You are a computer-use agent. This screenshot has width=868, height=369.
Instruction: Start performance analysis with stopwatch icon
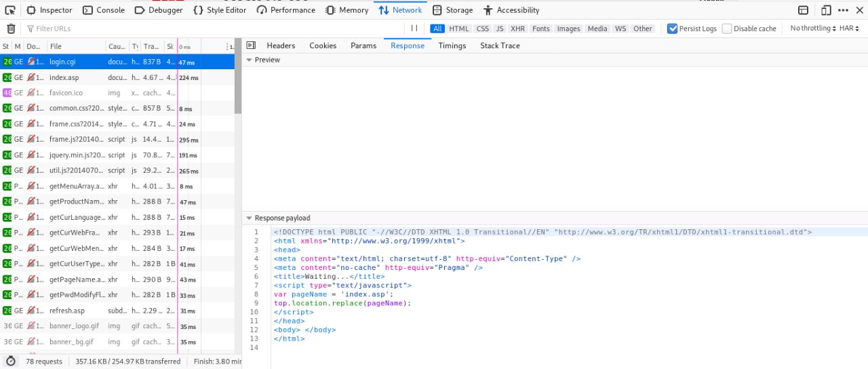(x=11, y=362)
